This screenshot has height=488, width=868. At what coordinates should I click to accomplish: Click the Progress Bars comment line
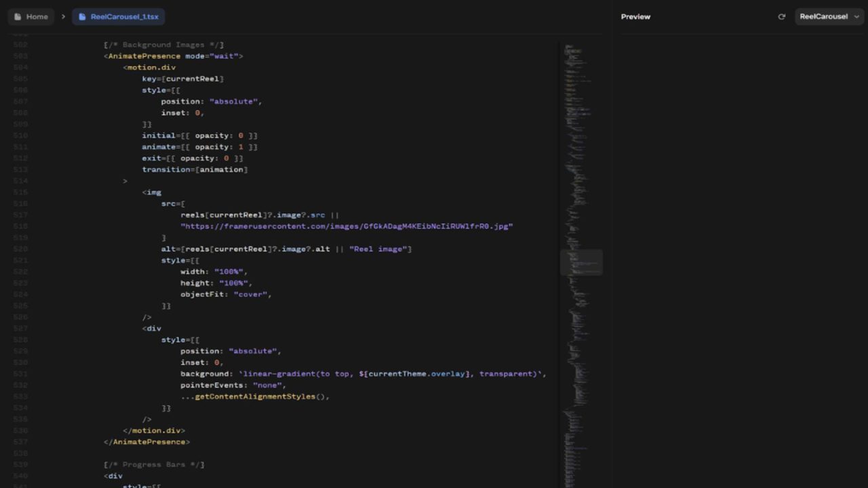tap(154, 465)
